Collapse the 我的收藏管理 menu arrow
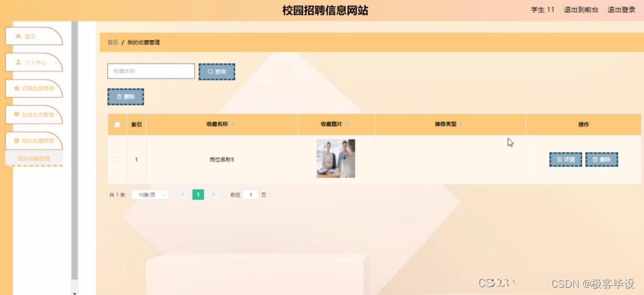The width and height of the screenshot is (644, 295). point(56,141)
